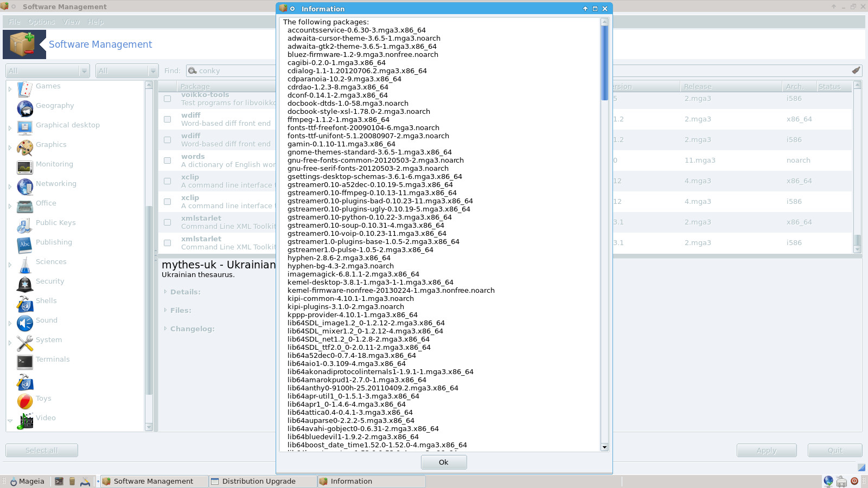
Task: Expand the Networking tree category
Action: [x=10, y=187]
